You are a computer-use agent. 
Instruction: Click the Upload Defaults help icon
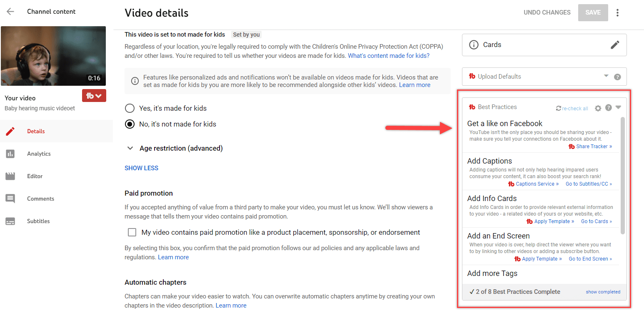click(x=617, y=77)
